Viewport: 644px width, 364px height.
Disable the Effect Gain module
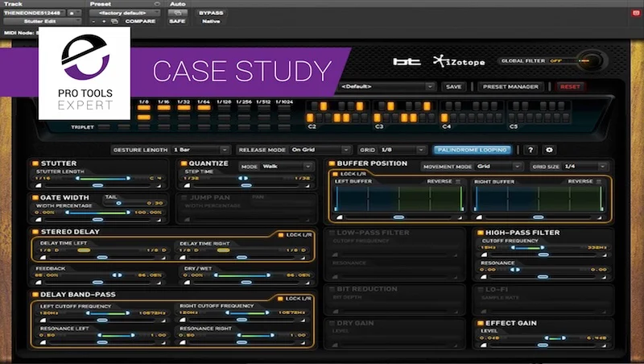pos(480,323)
